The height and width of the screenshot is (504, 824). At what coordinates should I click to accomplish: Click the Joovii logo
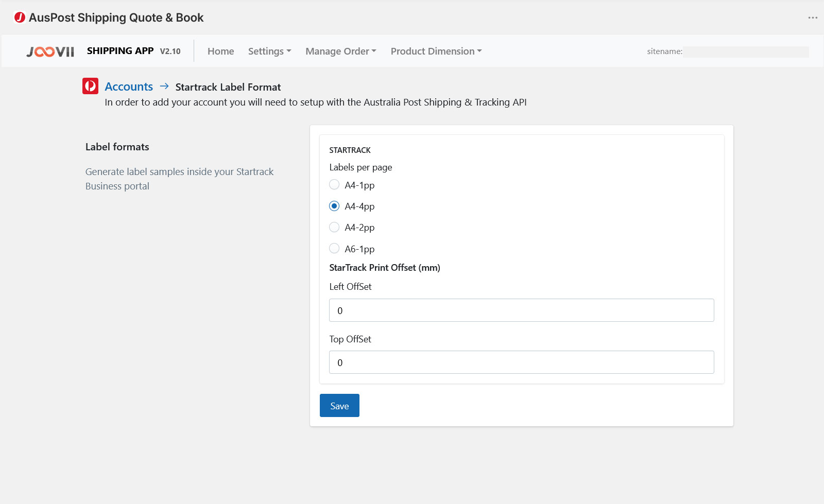coord(50,51)
